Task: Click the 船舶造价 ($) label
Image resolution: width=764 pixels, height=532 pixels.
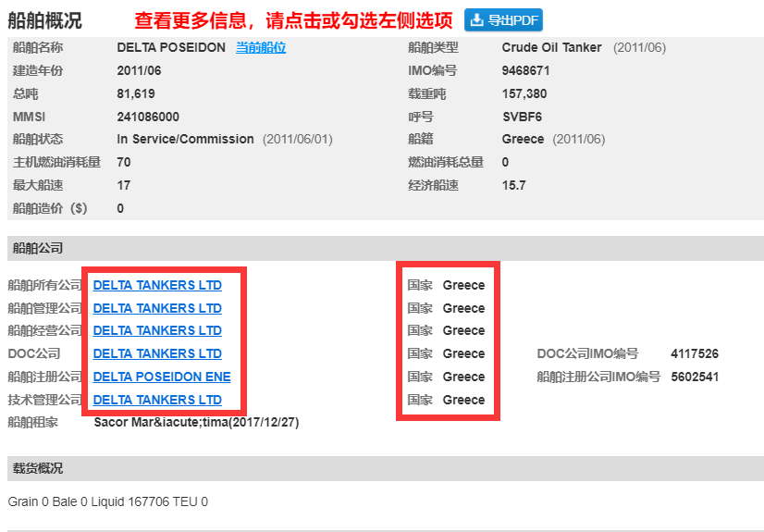Action: click(50, 208)
